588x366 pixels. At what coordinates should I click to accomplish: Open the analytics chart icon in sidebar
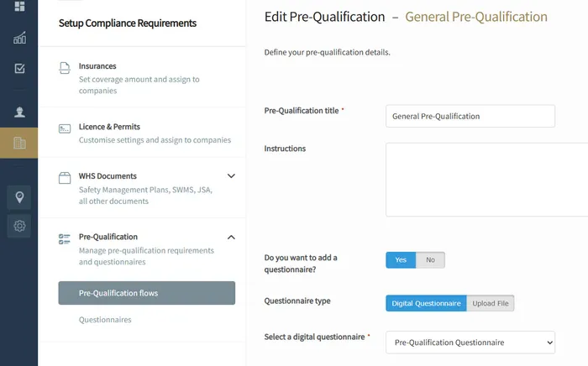click(19, 38)
